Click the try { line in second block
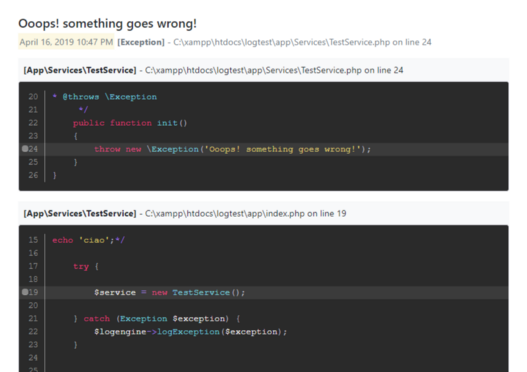 tap(86, 266)
